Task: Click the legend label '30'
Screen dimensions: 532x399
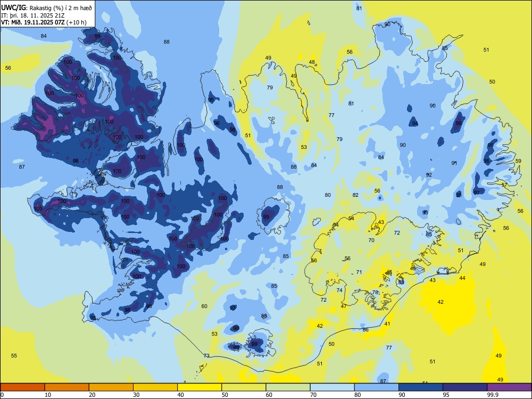Action: click(x=136, y=395)
